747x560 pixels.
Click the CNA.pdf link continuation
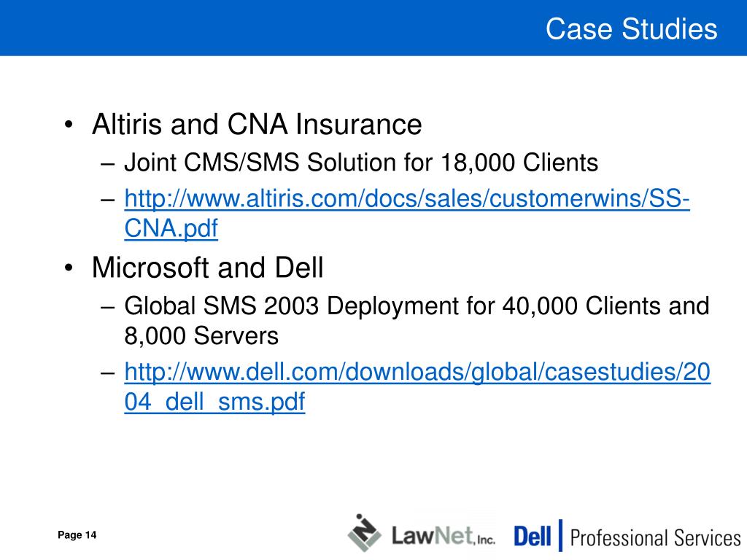171,228
